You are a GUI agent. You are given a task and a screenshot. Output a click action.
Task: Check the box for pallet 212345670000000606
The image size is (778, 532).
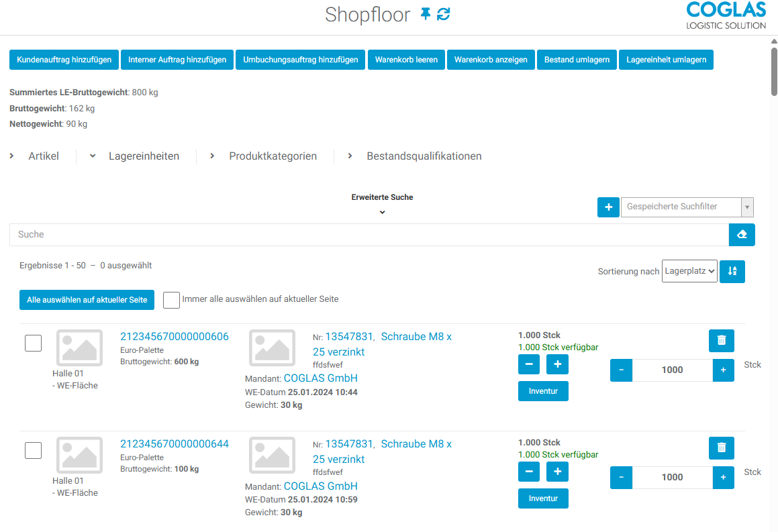pyautogui.click(x=33, y=343)
